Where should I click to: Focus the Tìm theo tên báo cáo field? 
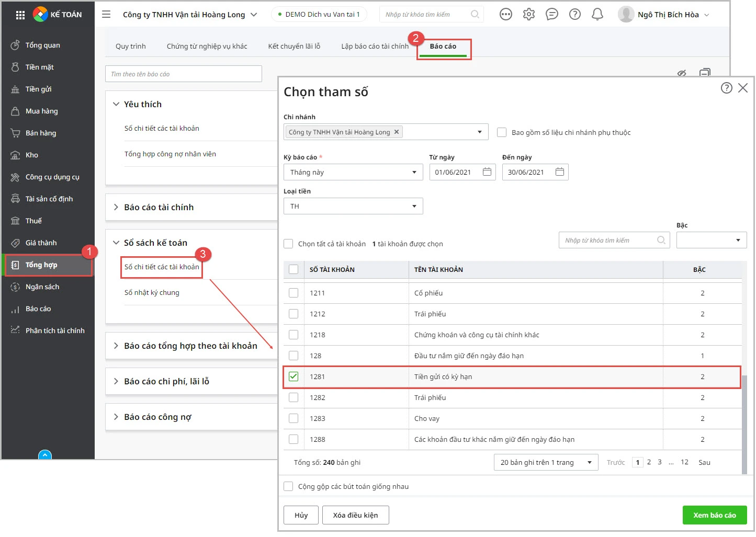click(184, 74)
